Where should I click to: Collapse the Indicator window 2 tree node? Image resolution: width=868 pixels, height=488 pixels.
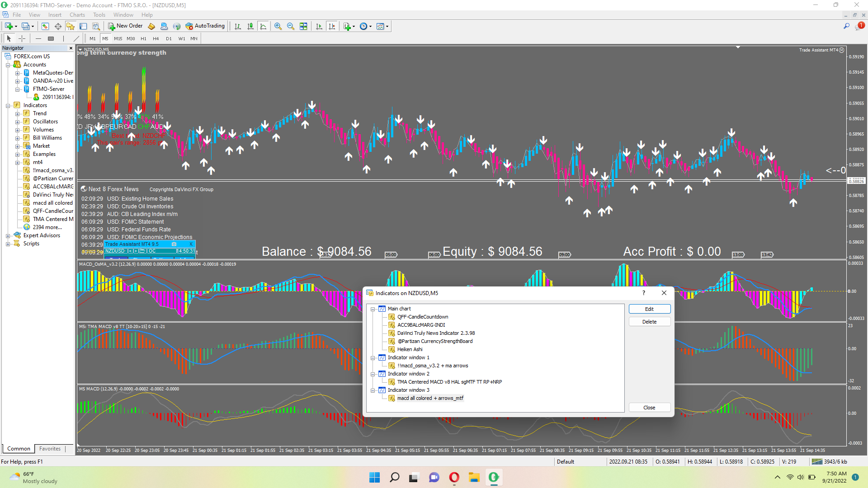tap(373, 374)
